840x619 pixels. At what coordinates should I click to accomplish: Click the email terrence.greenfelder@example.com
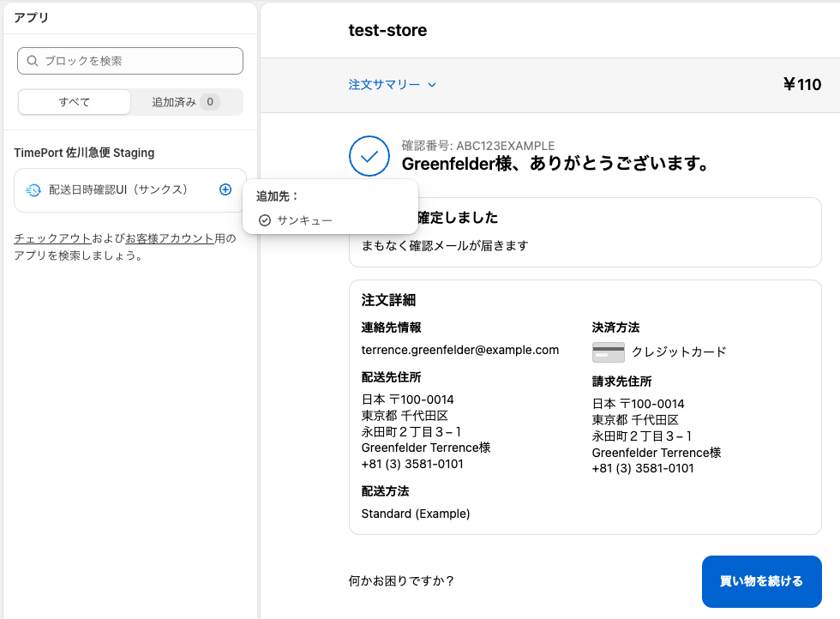click(460, 350)
